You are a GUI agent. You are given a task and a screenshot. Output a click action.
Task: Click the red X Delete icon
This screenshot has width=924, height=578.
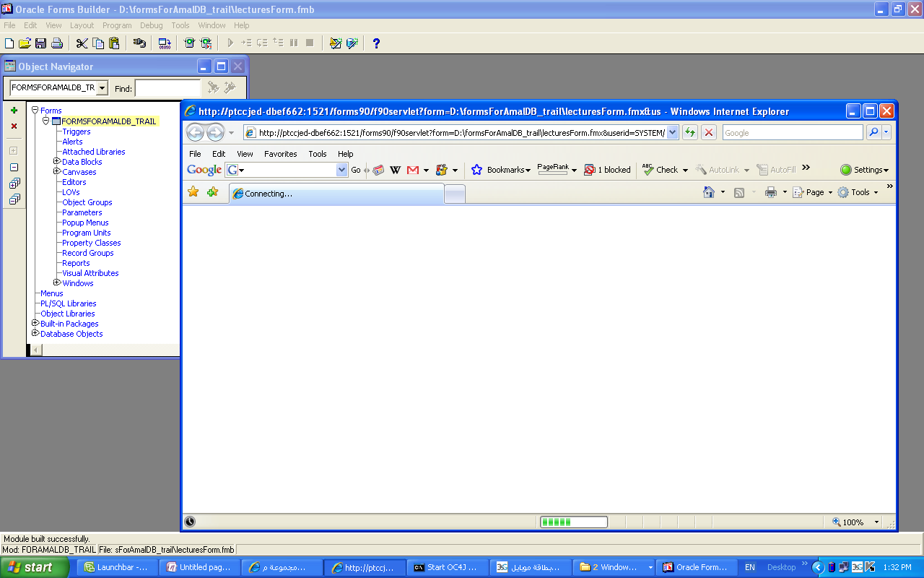click(14, 126)
